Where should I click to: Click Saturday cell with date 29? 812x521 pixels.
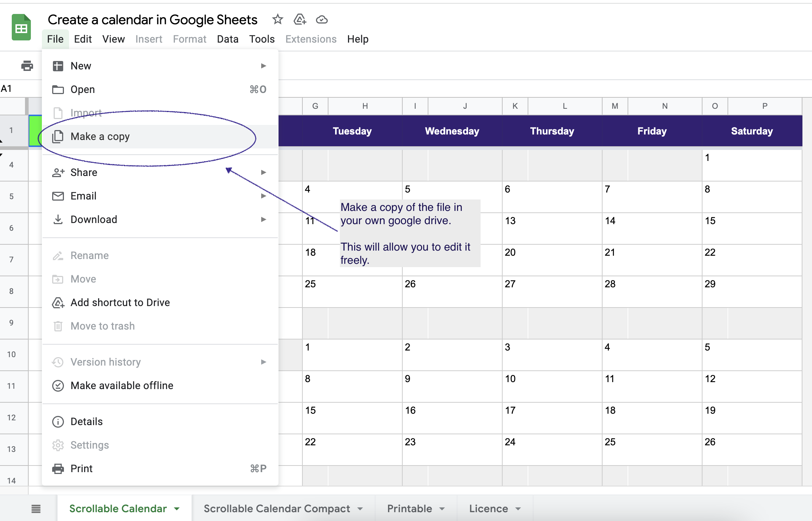tap(752, 292)
